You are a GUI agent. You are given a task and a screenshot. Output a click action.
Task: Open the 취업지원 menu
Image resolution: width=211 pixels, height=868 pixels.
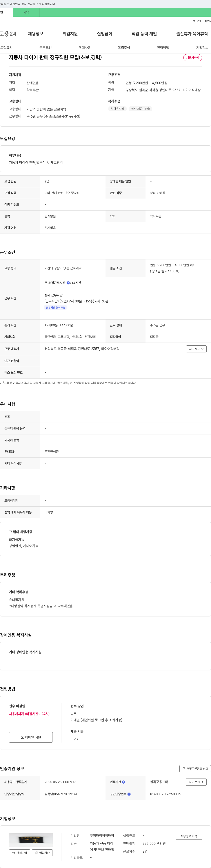point(70,34)
